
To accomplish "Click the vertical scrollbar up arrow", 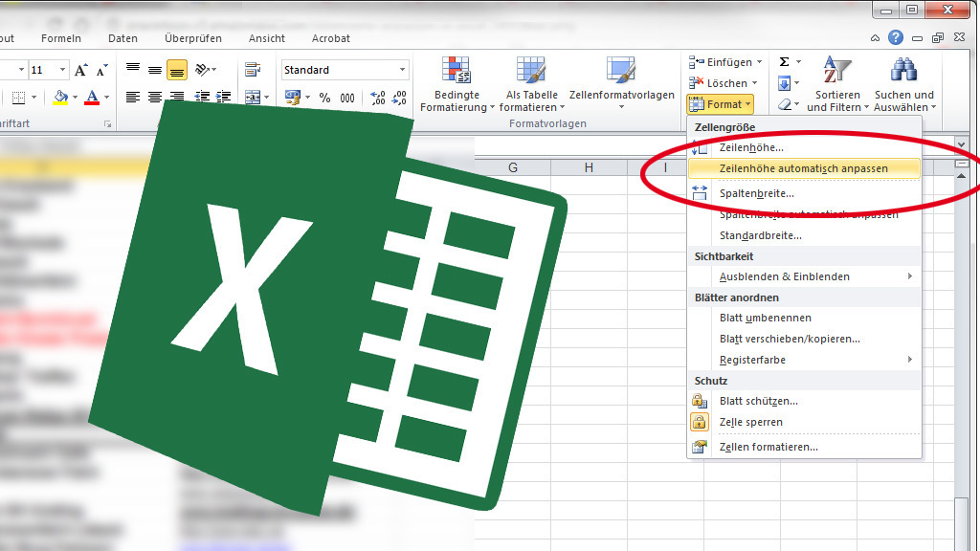I will (x=961, y=177).
